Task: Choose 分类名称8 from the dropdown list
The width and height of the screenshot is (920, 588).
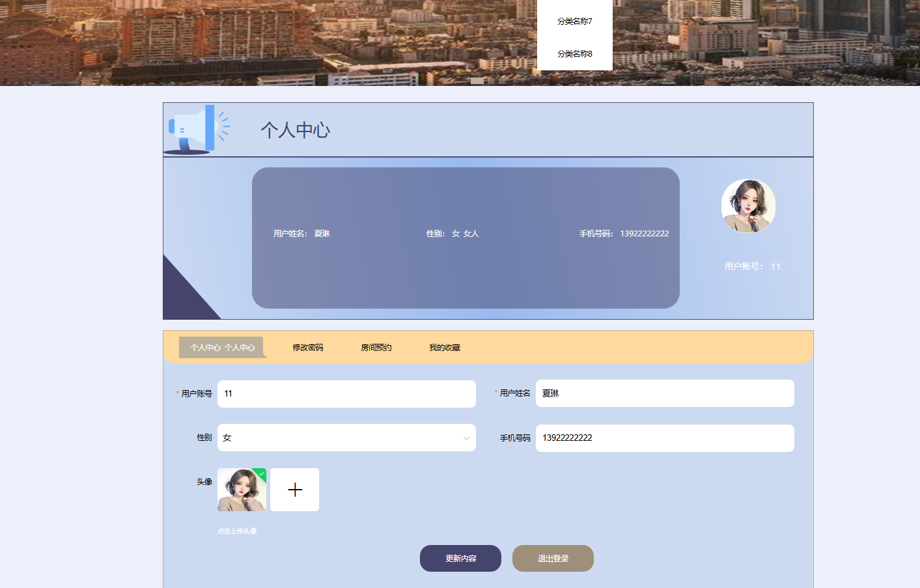Action: [574, 54]
